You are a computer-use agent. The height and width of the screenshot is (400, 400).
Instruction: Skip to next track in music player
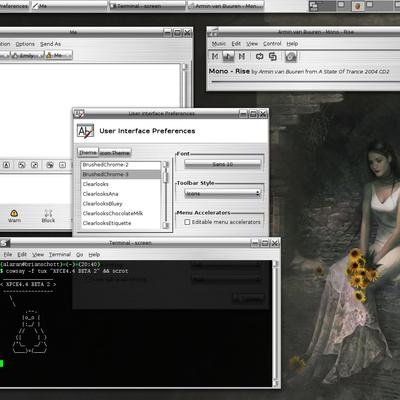tap(242, 56)
